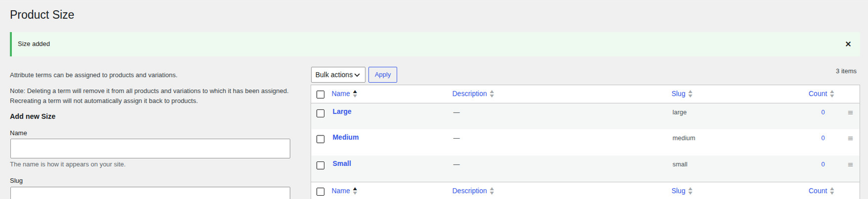868x199 pixels.
Task: Click the 'large' slug text
Action: [x=679, y=113]
